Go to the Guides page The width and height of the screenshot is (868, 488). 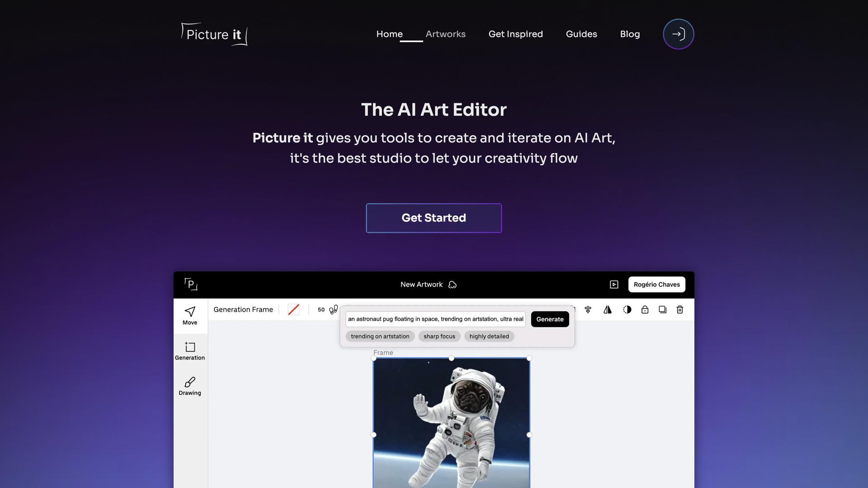pyautogui.click(x=581, y=34)
